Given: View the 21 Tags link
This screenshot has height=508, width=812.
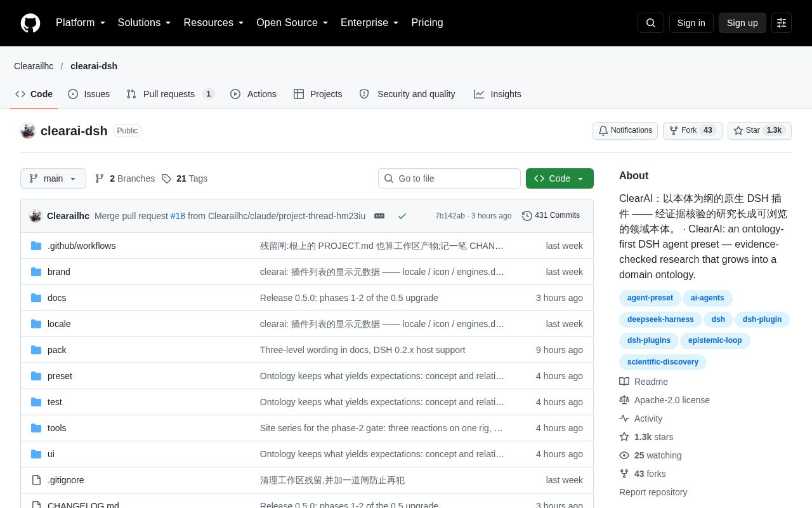Looking at the screenshot, I should (x=184, y=178).
